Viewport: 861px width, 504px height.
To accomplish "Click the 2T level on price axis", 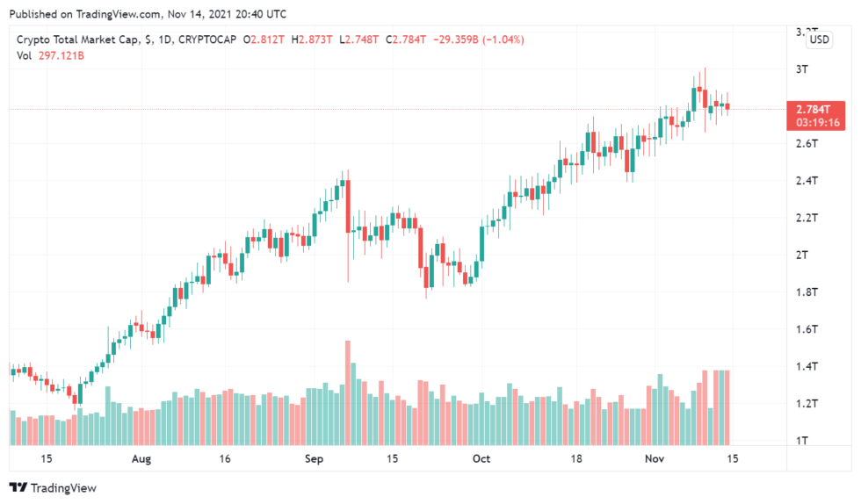I will [801, 255].
